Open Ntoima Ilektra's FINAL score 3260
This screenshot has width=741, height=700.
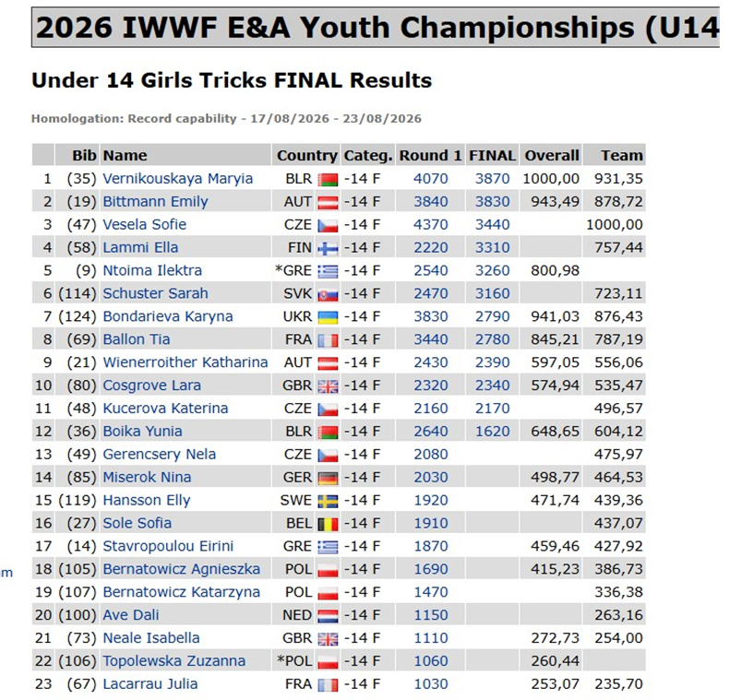pos(493,270)
